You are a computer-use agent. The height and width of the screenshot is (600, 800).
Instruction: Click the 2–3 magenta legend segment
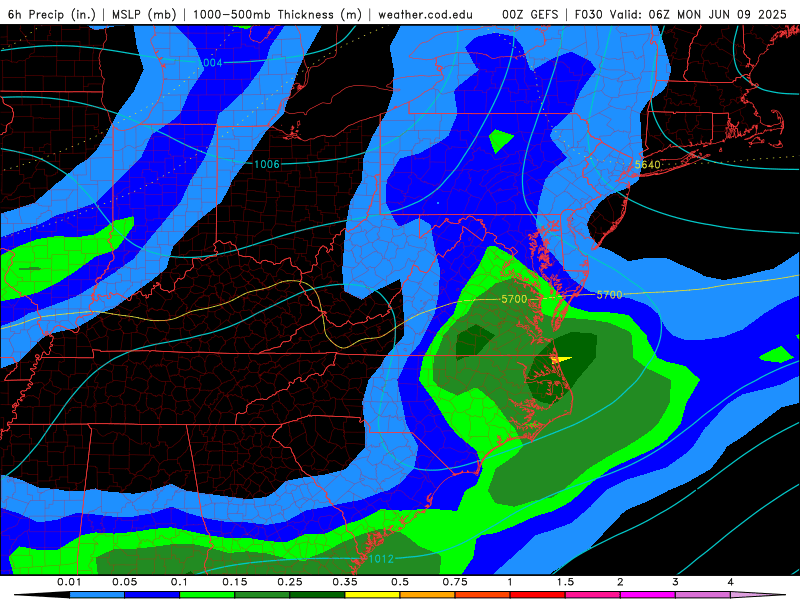(647, 595)
